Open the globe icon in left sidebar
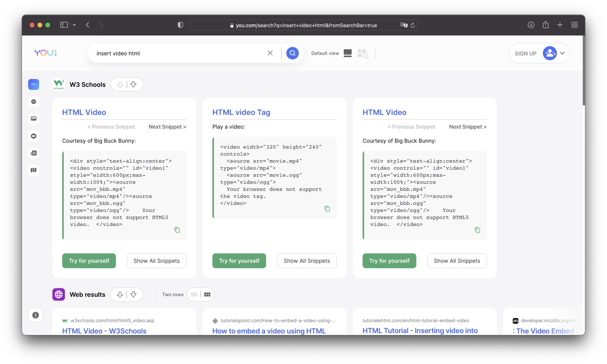The image size is (607, 364). coord(34,102)
